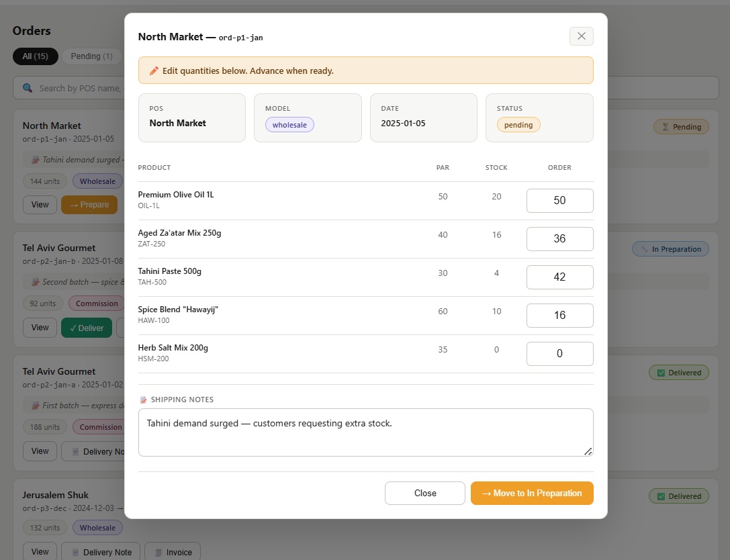Edit Tahini Paste order quantity field
Viewport: 730px width, 560px height.
pyautogui.click(x=559, y=277)
